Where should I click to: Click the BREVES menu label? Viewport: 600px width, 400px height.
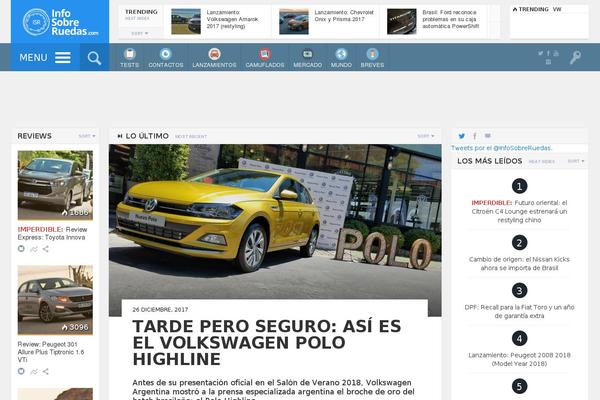tap(372, 65)
